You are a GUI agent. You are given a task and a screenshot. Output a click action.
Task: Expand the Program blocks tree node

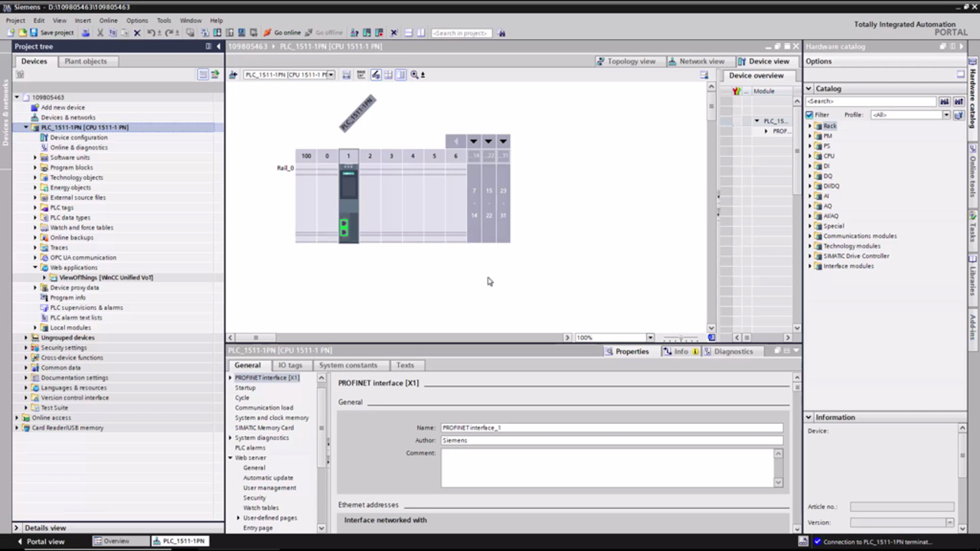pos(35,168)
